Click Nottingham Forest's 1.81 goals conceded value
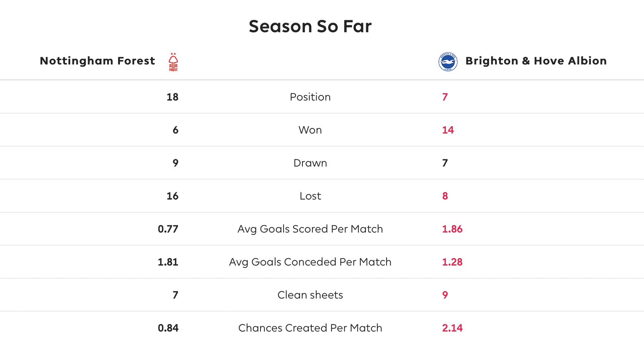Screen dimensions: 644x340 click(168, 262)
